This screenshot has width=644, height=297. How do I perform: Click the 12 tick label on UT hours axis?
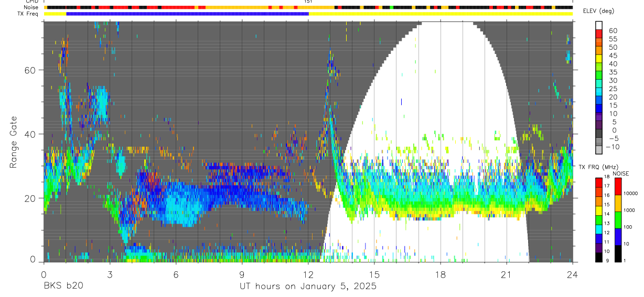pos(308,274)
